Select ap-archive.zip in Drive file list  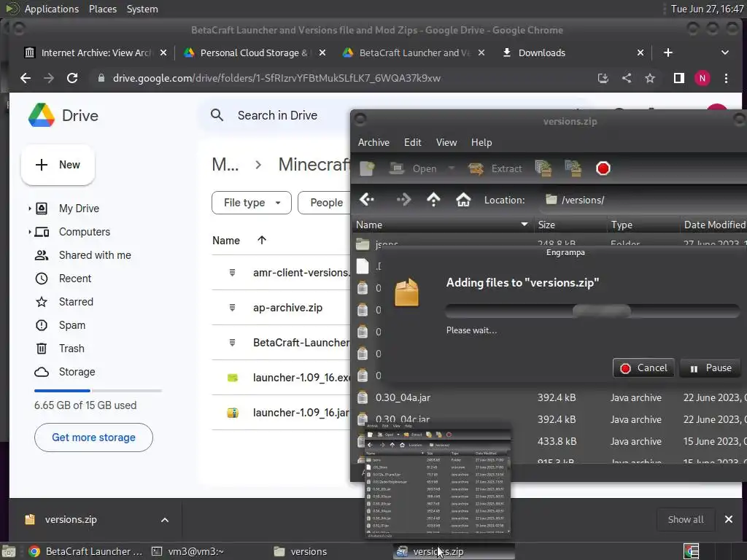click(287, 308)
